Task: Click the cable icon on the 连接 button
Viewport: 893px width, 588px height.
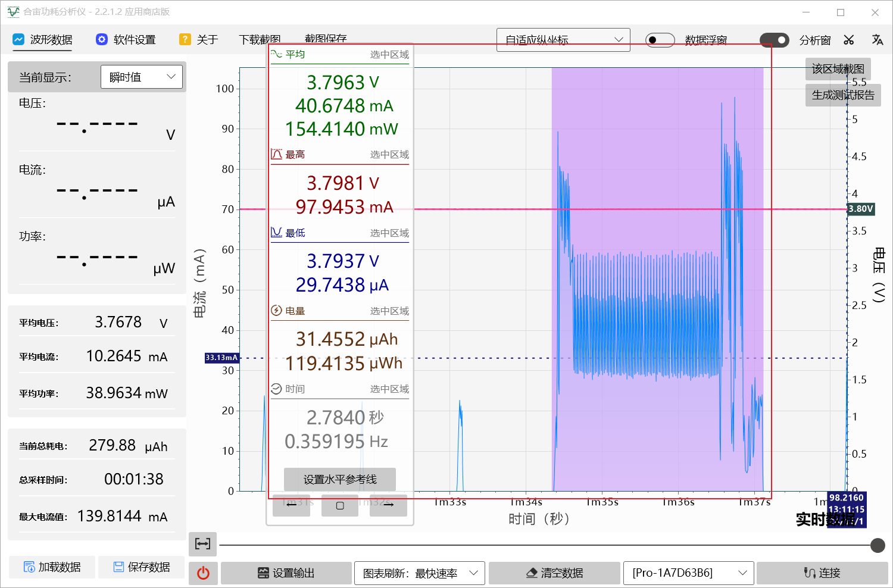Action: tap(810, 573)
